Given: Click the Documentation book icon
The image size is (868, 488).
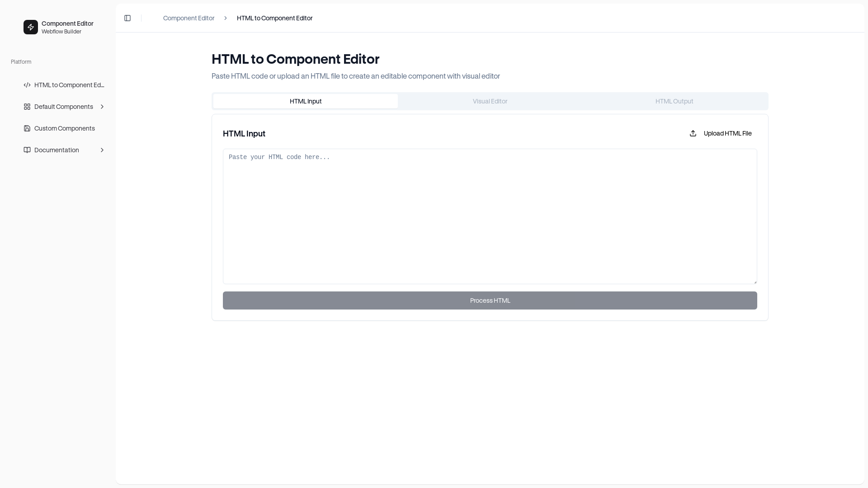Looking at the screenshot, I should pyautogui.click(x=27, y=150).
